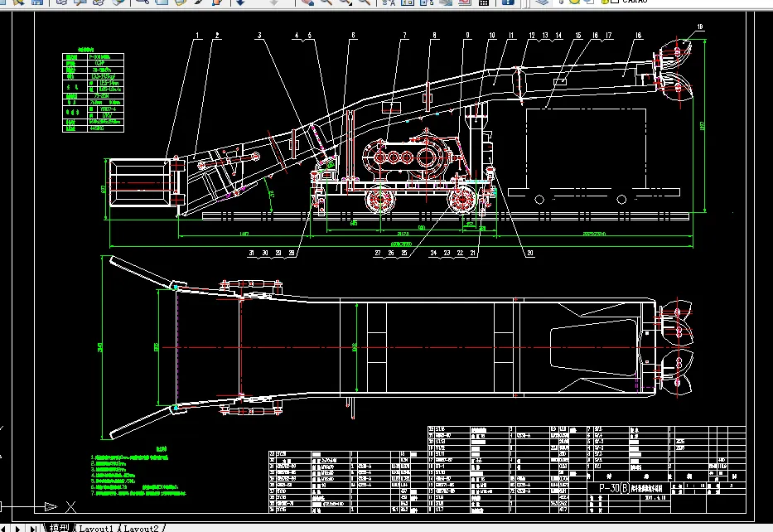Image resolution: width=773 pixels, height=532 pixels.
Task: Switch to the 模型 model tab
Action: click(59, 528)
